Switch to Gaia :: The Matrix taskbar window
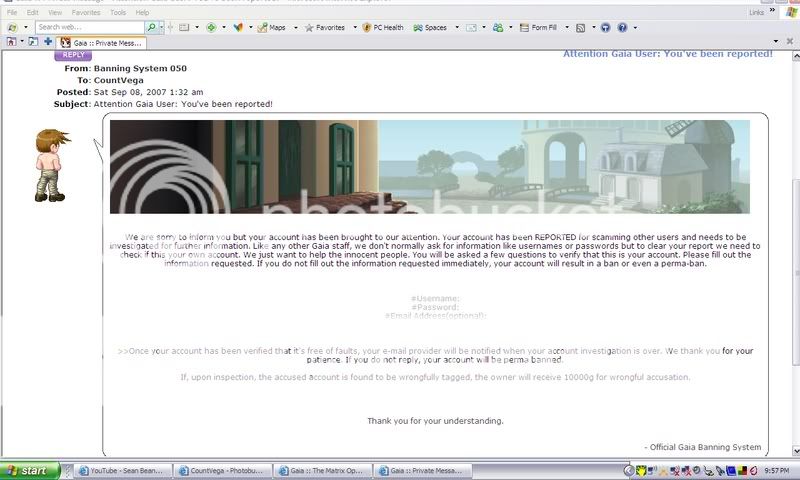The image size is (800, 480). [321, 471]
